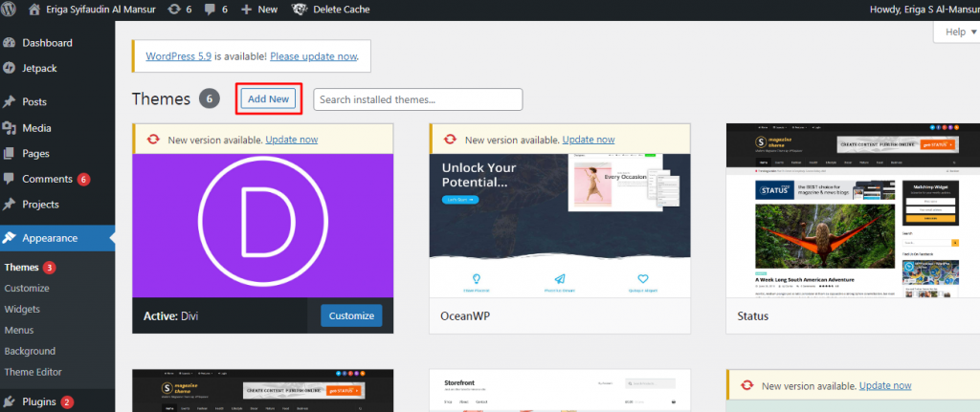Open the site home icon link

point(34,10)
